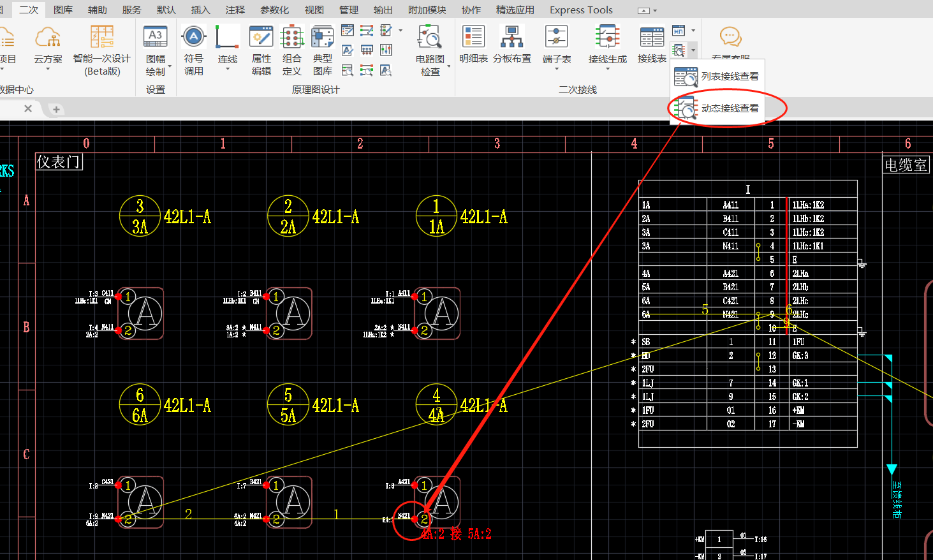Click terminal 2 of the 4A ammeter
Viewport: 933px width, 560px height.
pyautogui.click(x=424, y=519)
